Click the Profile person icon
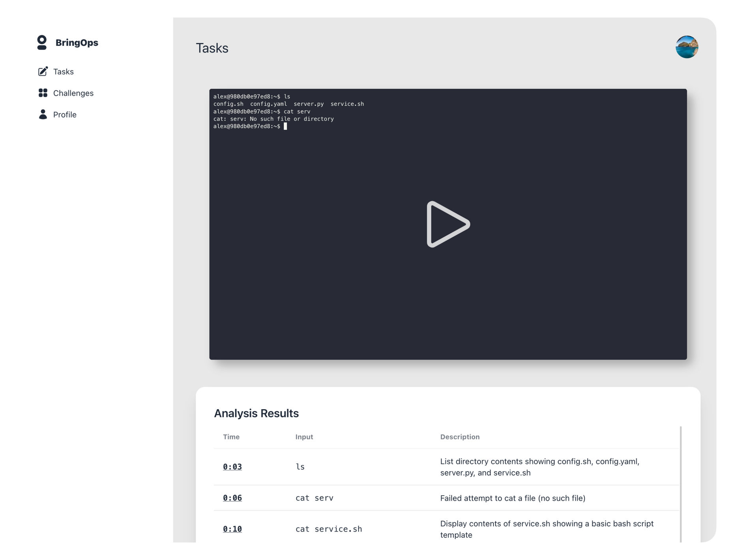Viewport: 734px width, 560px height. [x=43, y=114]
